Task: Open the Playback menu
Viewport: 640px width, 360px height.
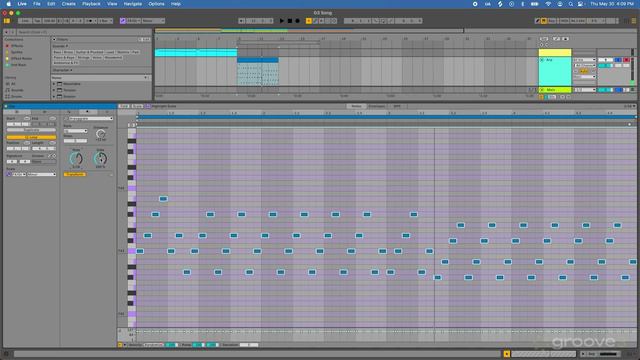Action: 91,4
